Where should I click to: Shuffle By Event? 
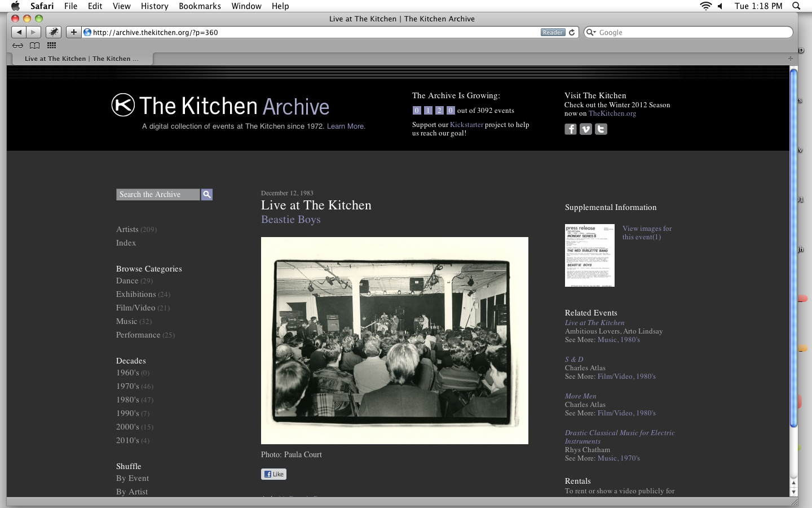(x=133, y=478)
